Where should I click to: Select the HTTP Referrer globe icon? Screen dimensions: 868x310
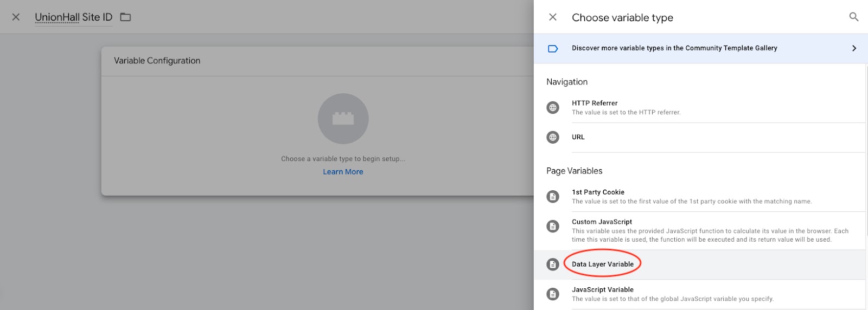553,108
